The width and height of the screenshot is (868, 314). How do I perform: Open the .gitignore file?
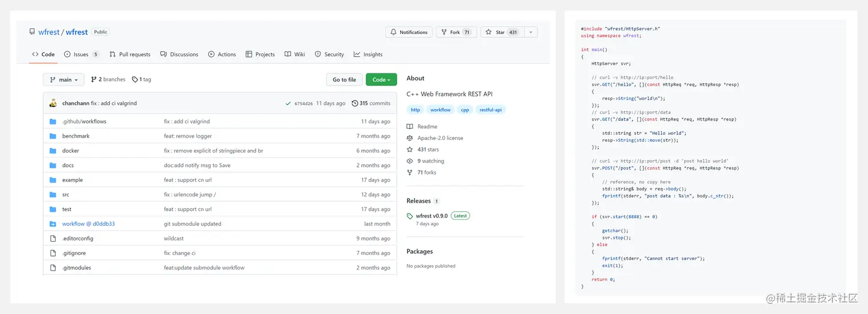pos(74,253)
